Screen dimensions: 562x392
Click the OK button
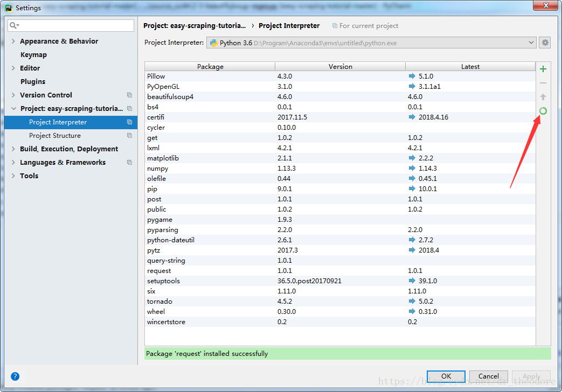[x=446, y=376]
